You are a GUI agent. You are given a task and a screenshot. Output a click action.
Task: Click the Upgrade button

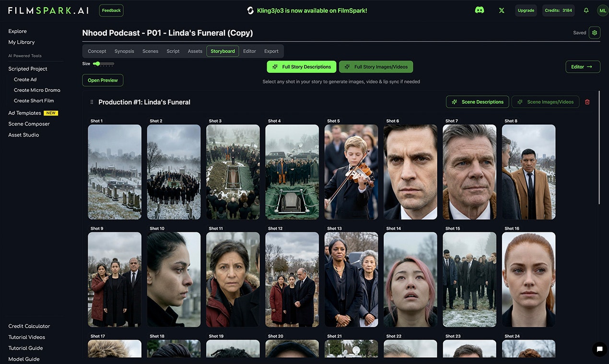(x=526, y=10)
